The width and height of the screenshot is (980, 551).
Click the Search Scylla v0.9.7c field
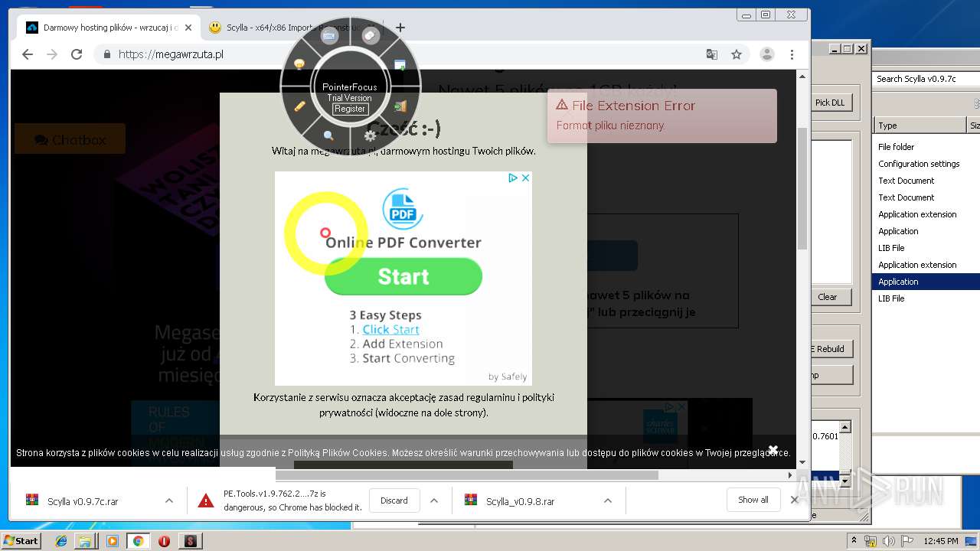(x=926, y=79)
